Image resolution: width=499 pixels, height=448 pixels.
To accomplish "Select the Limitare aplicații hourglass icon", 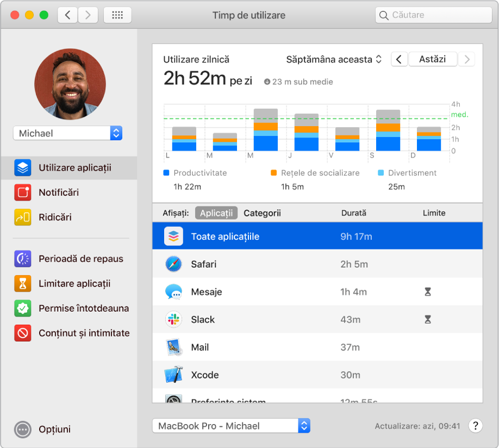I will click(x=23, y=283).
